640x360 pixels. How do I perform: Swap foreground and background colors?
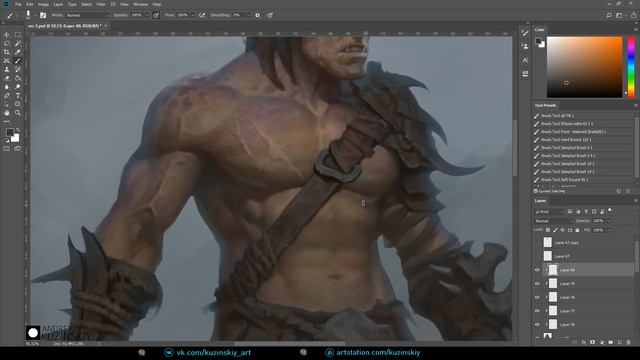[18, 130]
